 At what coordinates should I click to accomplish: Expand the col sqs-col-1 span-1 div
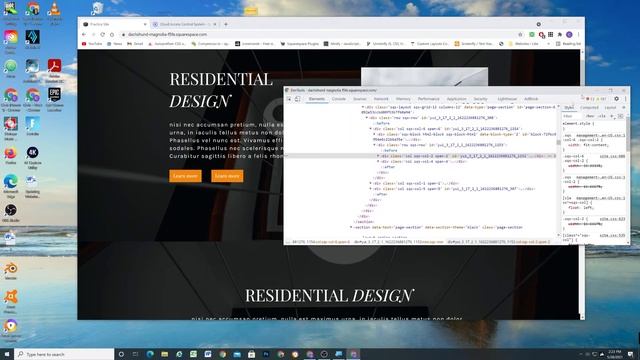pyautogui.click(x=371, y=183)
